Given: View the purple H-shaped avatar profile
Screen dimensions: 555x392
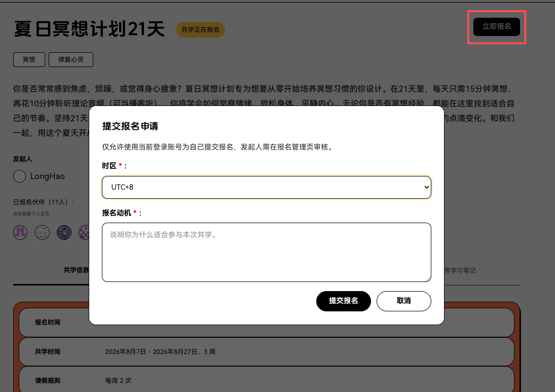Looking at the screenshot, I should [x=20, y=233].
